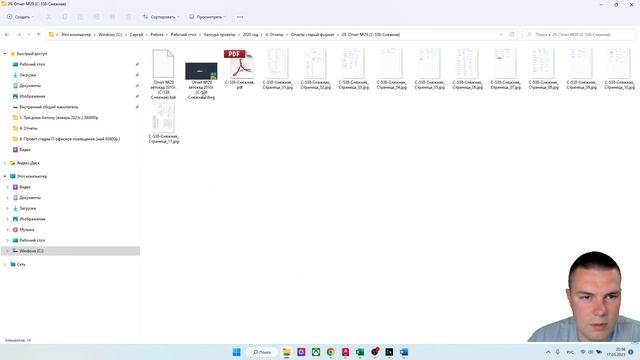
Task: Open Xbox app from taskbar
Action: pos(316,352)
